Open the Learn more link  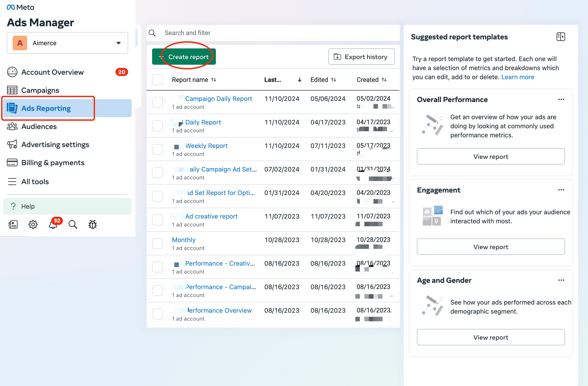[x=517, y=77]
